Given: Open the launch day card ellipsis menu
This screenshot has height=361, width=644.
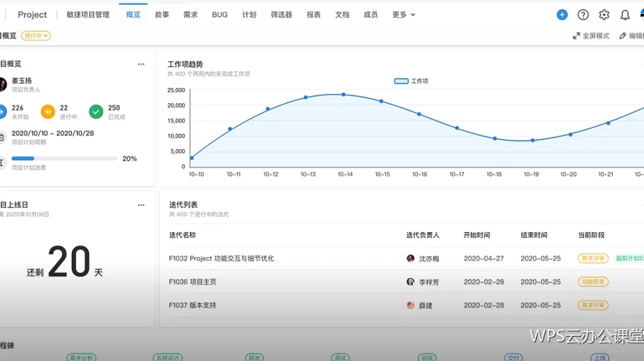Looking at the screenshot, I should [141, 205].
